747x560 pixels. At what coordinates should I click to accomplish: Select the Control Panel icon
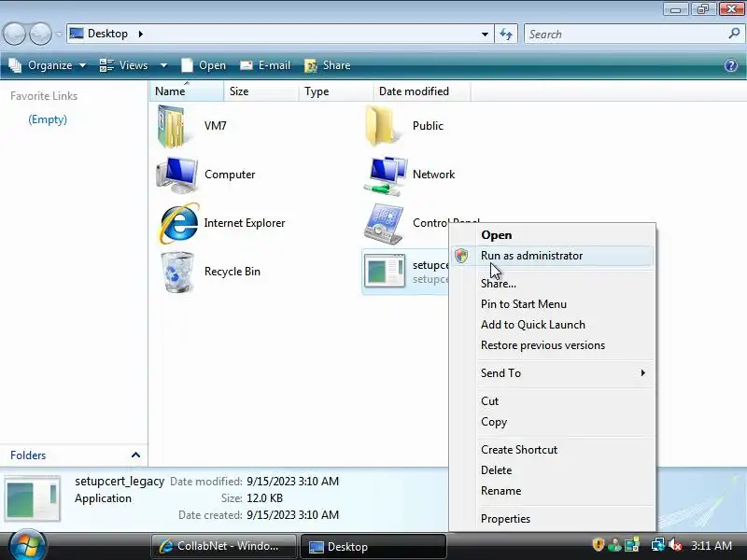coord(384,223)
